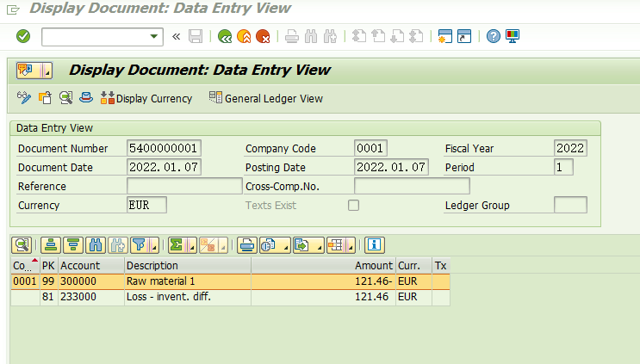
Task: Click the empty Reference field
Action: [x=184, y=186]
